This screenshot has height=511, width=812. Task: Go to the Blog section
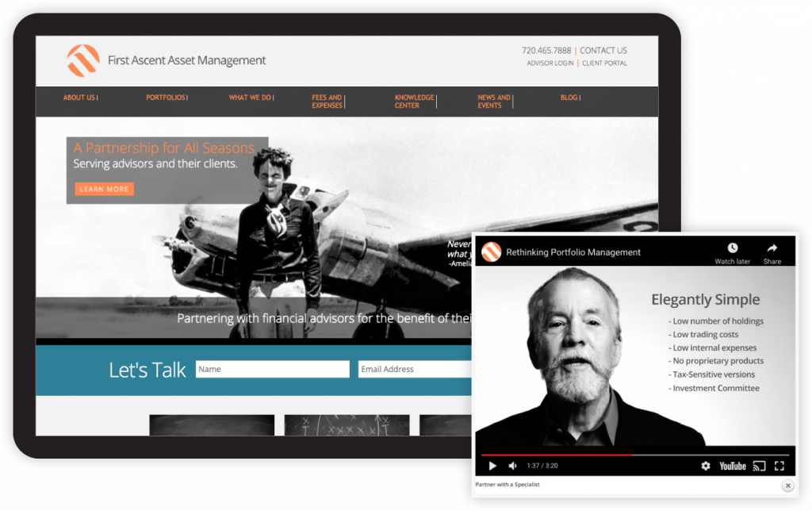click(x=568, y=97)
